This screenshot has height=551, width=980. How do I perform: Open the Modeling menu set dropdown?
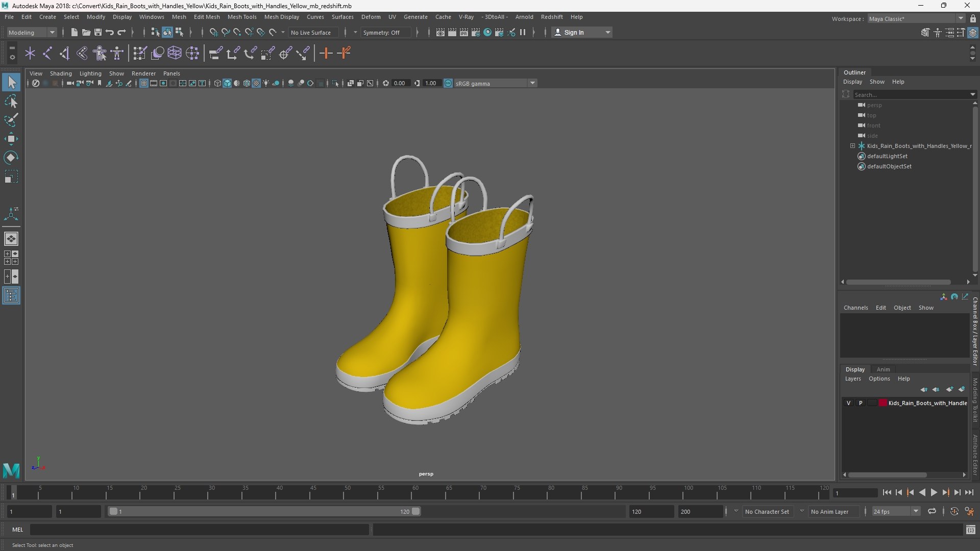(32, 32)
